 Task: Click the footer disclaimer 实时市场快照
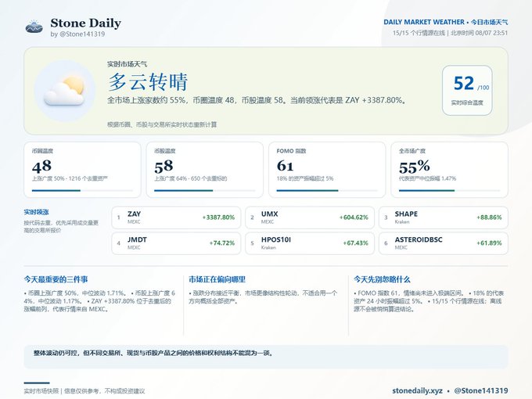[x=84, y=391]
